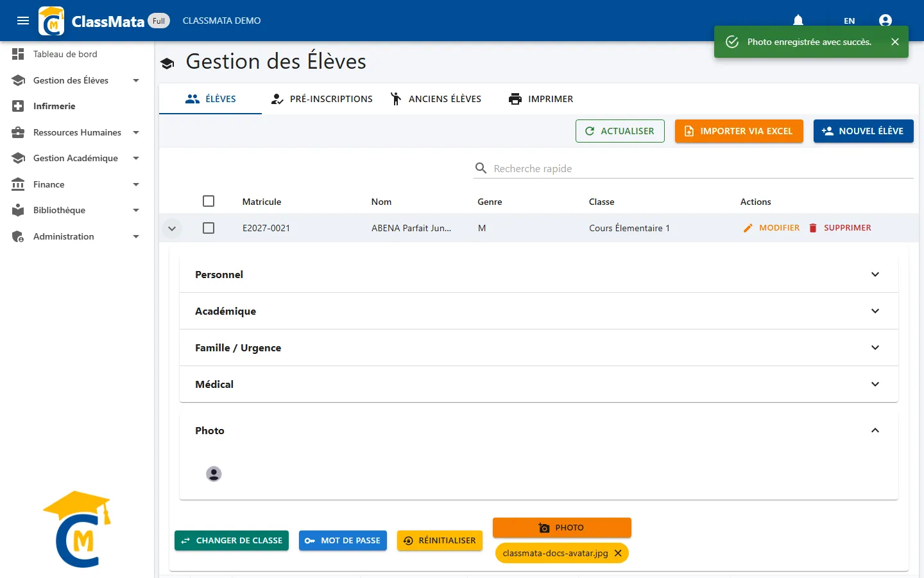Open the user account avatar menu

[x=886, y=21]
